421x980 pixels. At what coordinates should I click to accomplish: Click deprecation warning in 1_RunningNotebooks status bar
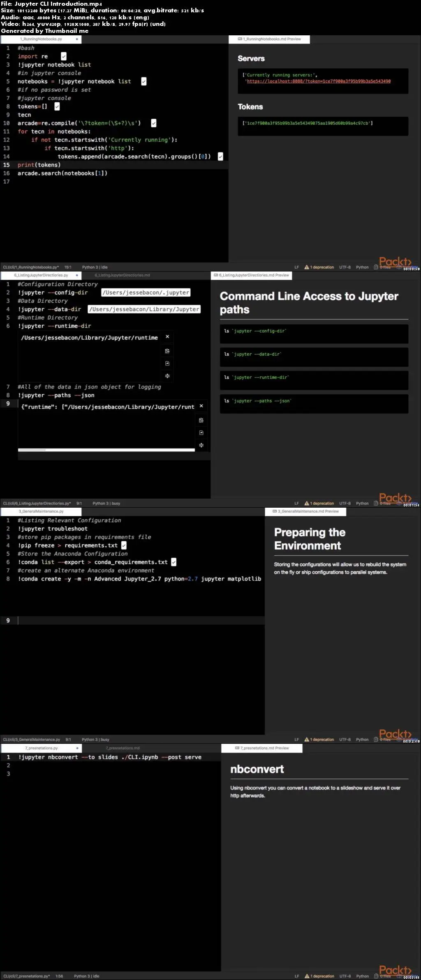(319, 267)
